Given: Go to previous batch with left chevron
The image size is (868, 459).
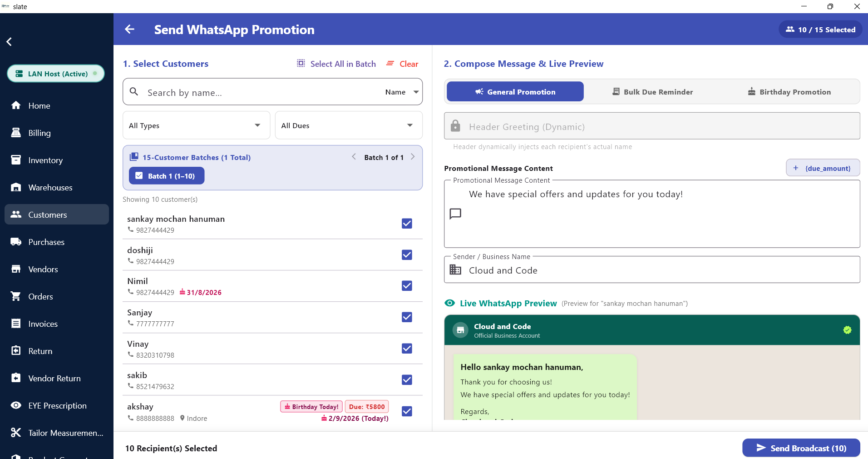Looking at the screenshot, I should pos(354,157).
